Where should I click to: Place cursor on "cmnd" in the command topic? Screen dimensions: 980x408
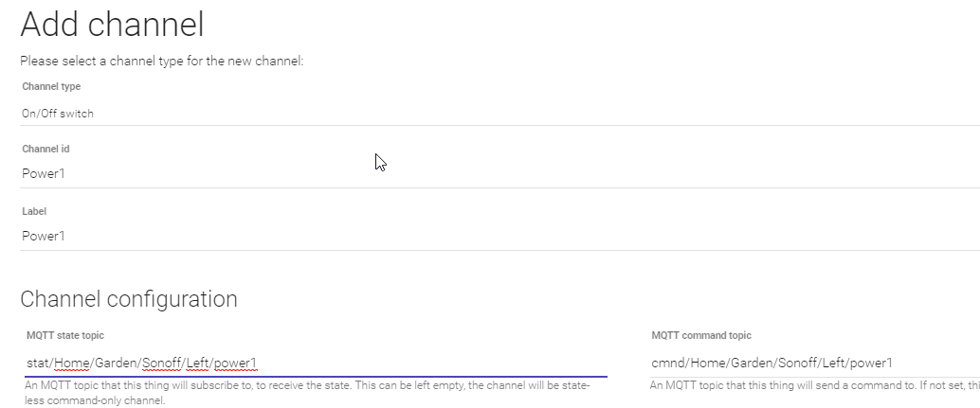(x=667, y=364)
